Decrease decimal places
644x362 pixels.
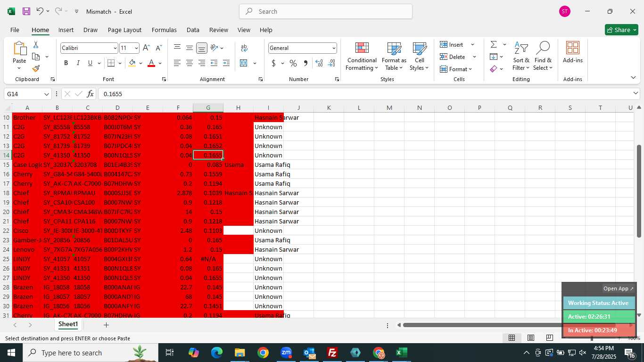(331, 63)
